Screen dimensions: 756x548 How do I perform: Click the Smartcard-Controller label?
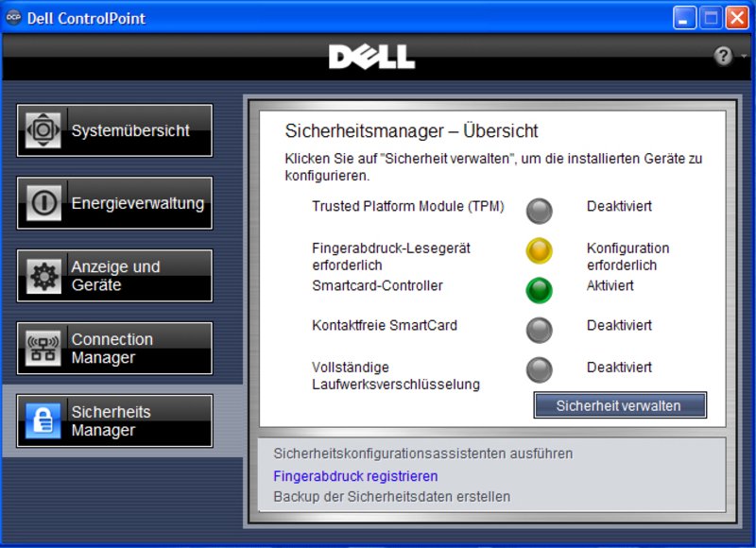tap(377, 285)
